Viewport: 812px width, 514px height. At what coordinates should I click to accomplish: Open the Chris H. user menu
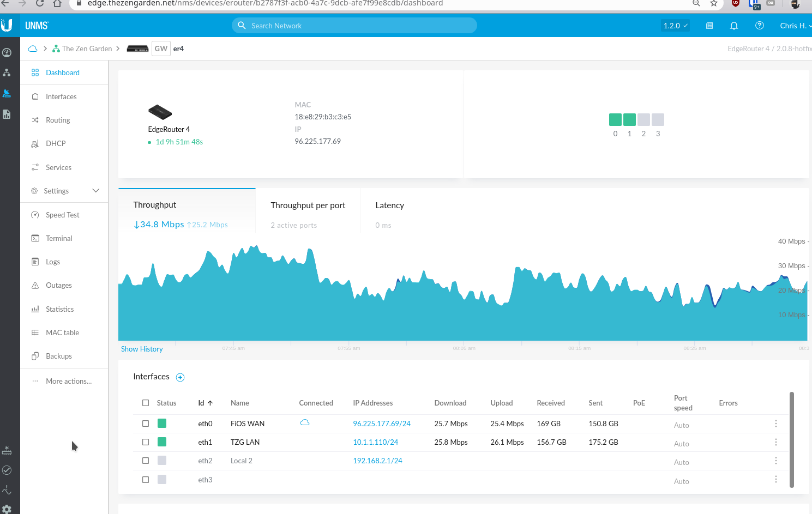pyautogui.click(x=795, y=26)
